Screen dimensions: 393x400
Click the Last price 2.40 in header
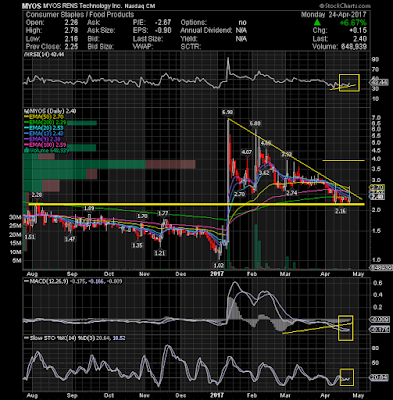pyautogui.click(x=359, y=39)
